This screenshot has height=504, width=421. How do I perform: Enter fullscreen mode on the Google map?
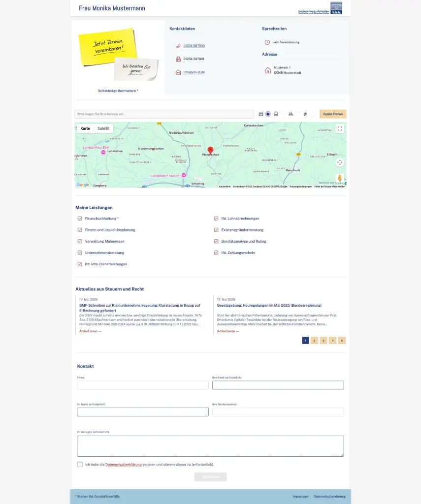coord(340,128)
